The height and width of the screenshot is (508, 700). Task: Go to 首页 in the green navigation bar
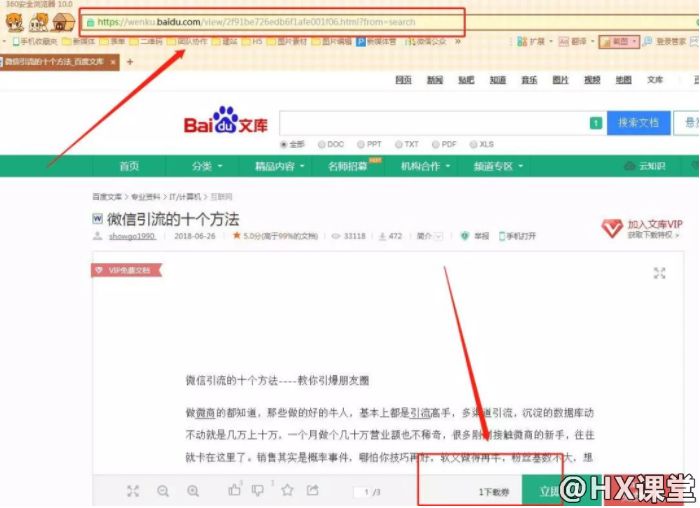[129, 166]
